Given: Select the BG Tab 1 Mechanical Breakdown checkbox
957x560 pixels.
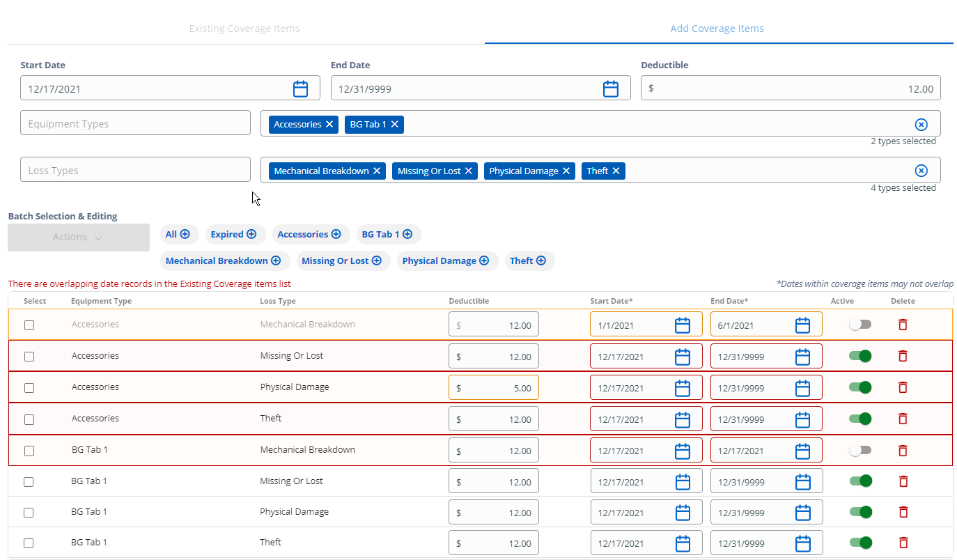Looking at the screenshot, I should click(29, 451).
